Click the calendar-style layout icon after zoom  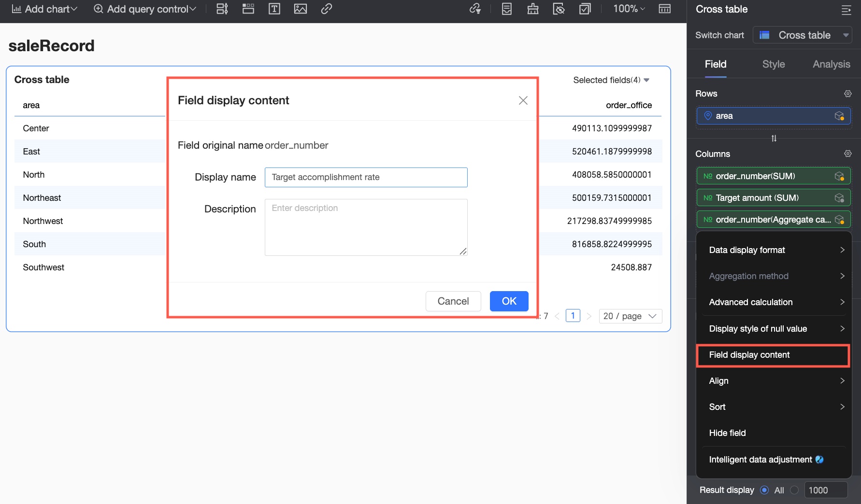coord(665,9)
